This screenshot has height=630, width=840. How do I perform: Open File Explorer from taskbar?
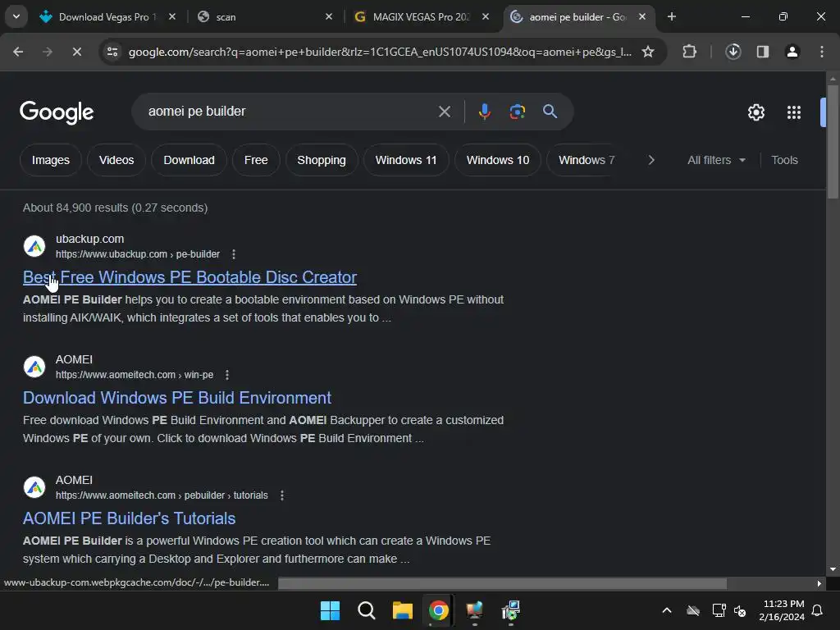(402, 610)
